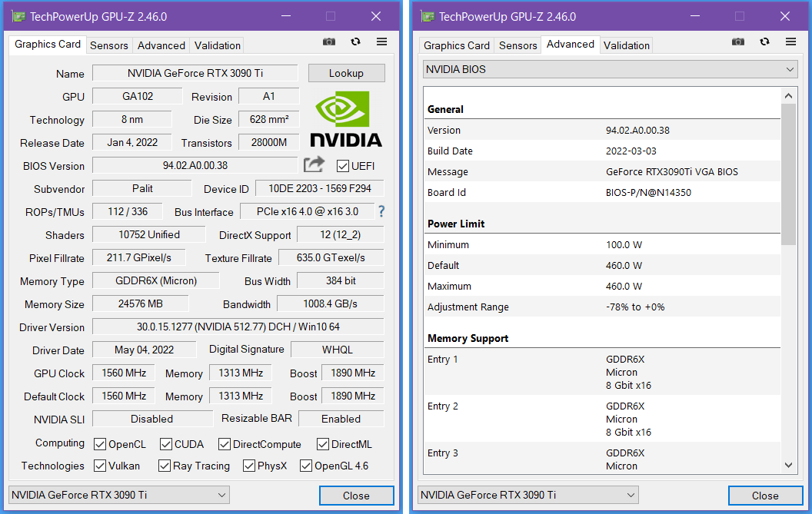The image size is (812, 514).
Task: Click the Shaders field 10752 Unified
Action: pyautogui.click(x=149, y=234)
